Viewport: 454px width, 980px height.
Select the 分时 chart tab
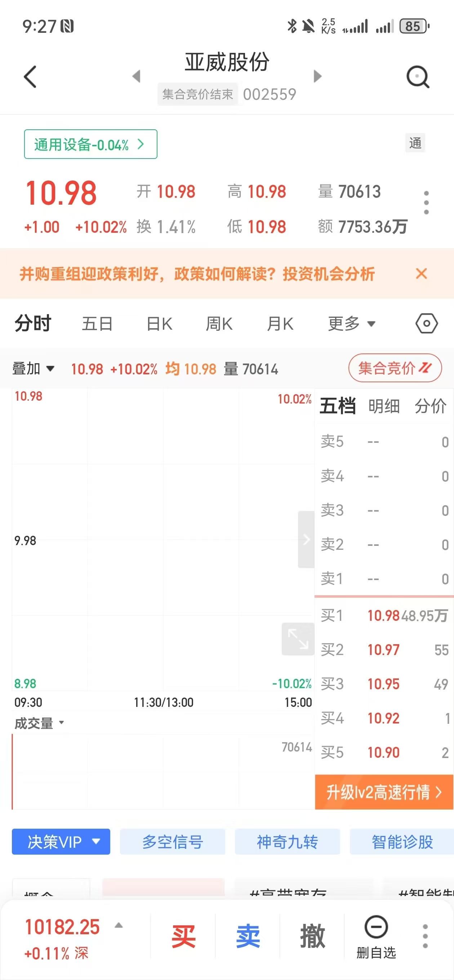tap(33, 324)
